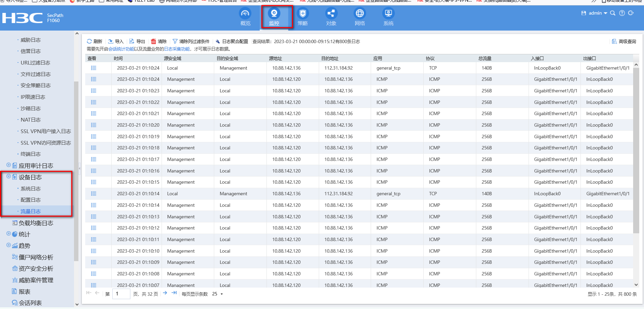Click 导出 export button
The image size is (644, 309).
pyautogui.click(x=137, y=41)
